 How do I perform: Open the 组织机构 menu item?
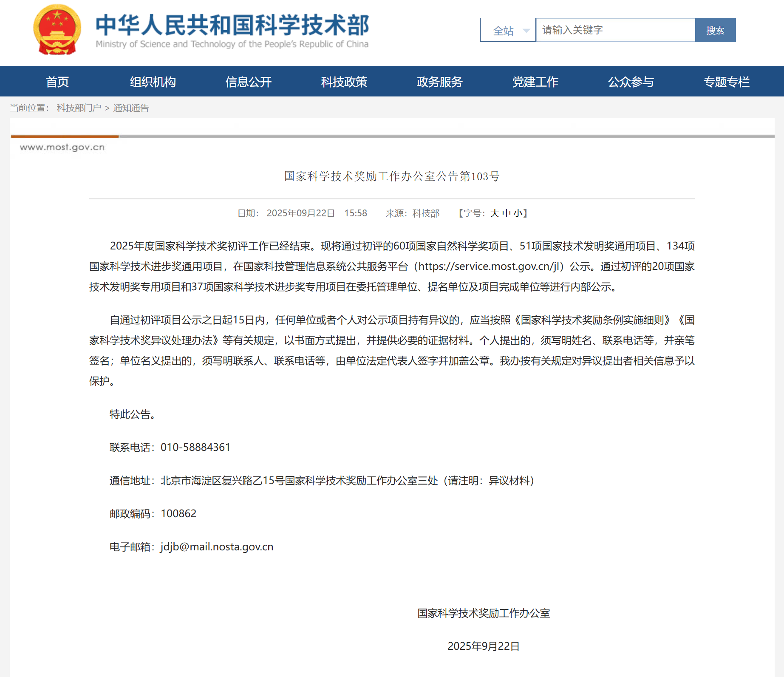[x=153, y=82]
